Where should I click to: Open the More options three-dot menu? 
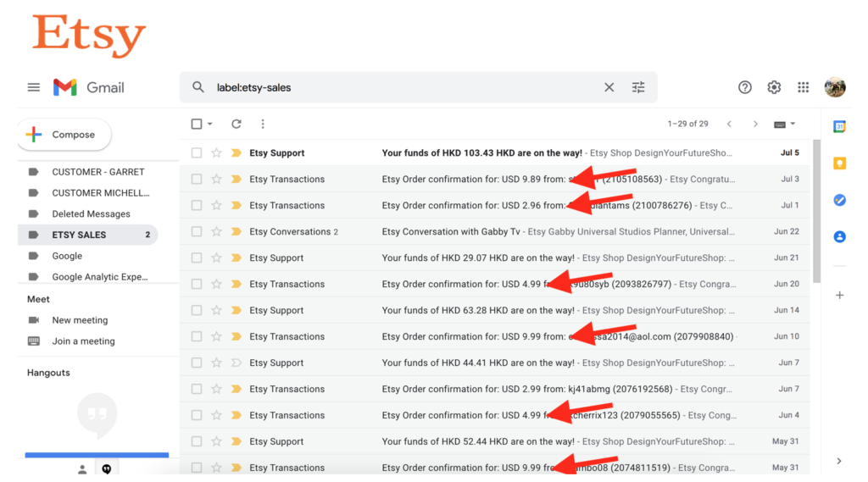pos(263,124)
